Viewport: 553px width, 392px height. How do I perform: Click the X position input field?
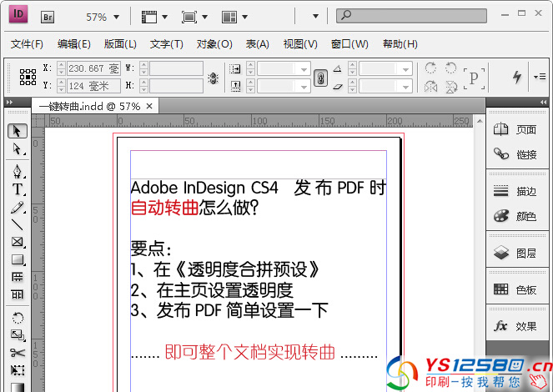point(93,68)
